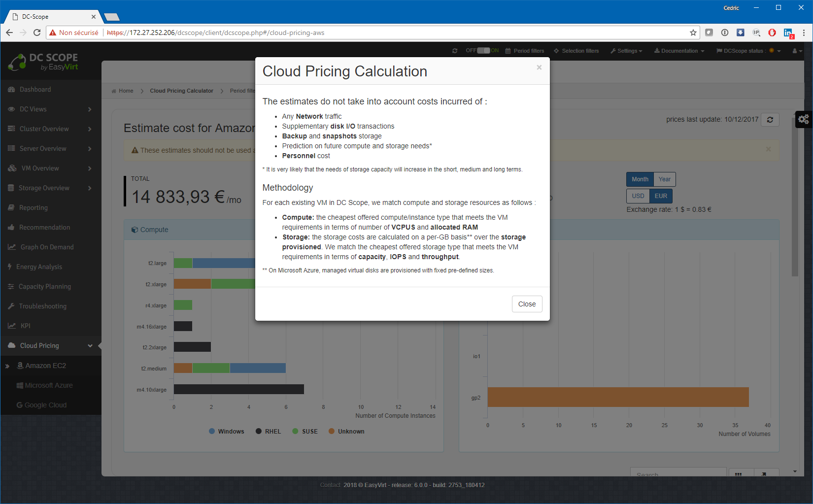Open the floating gears settings panel
Screen dimensions: 813x504
tap(804, 119)
